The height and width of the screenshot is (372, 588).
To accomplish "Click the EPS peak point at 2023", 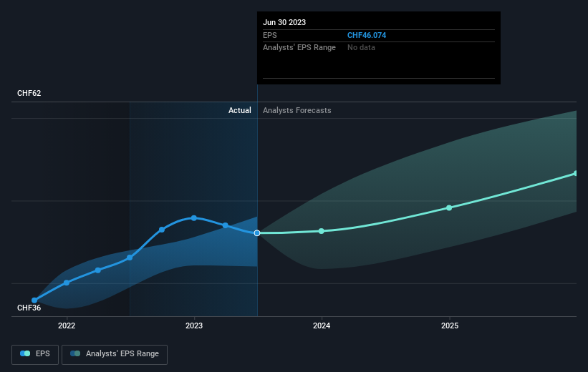I will point(194,218).
